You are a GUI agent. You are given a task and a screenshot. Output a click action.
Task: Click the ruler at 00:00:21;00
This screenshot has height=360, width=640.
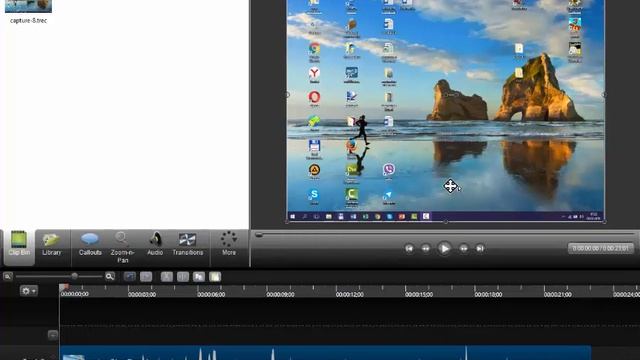558,294
